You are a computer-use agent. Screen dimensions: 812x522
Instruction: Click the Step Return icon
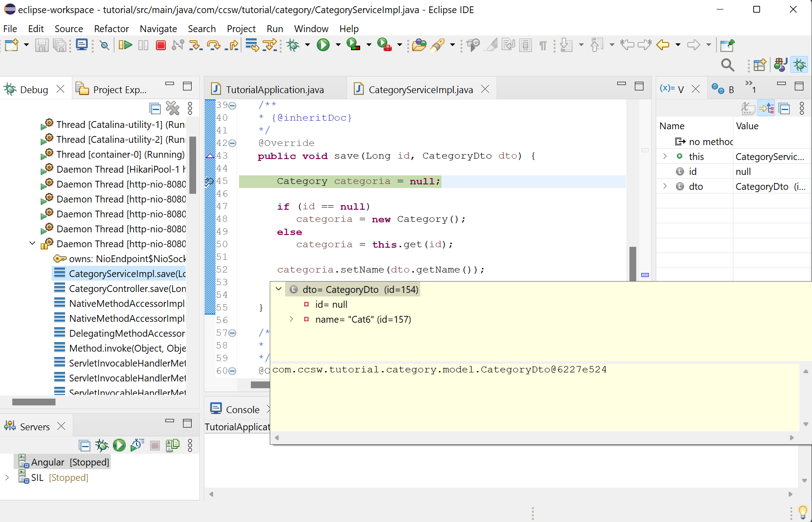point(232,45)
